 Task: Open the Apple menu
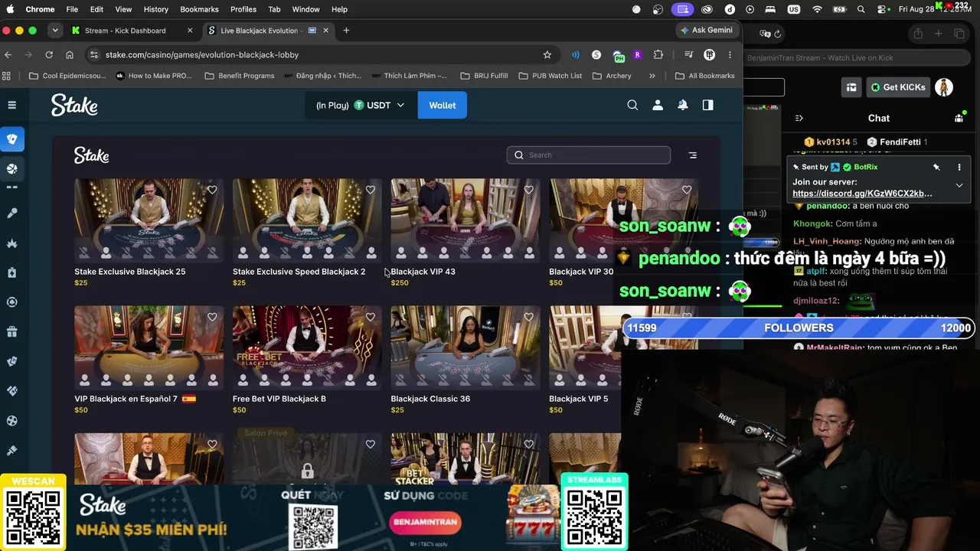tap(10, 9)
